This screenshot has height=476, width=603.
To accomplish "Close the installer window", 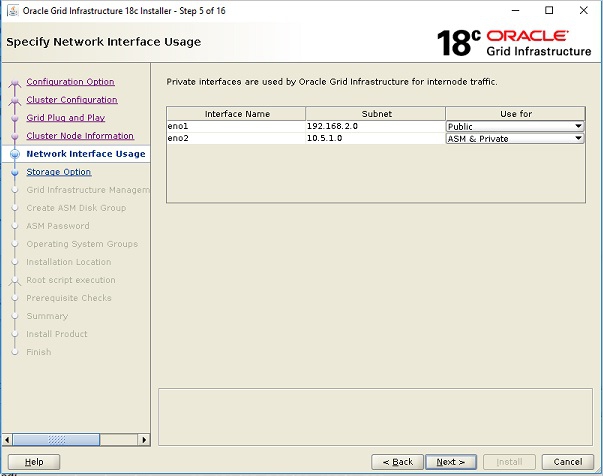I will point(583,10).
